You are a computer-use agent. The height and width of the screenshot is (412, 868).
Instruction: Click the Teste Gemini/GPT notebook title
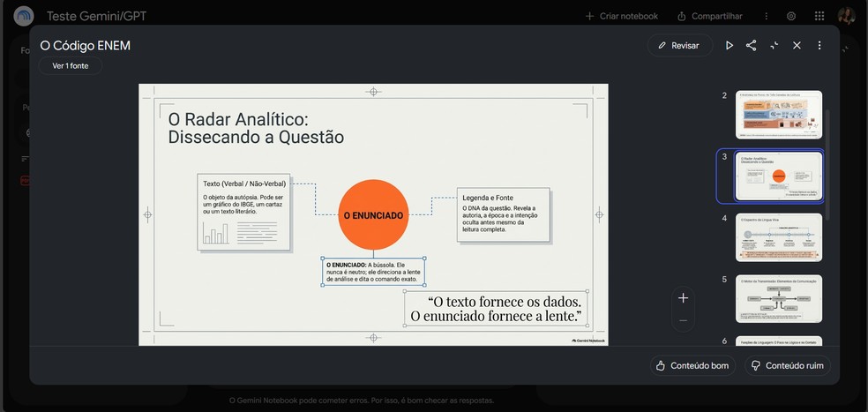(x=96, y=16)
